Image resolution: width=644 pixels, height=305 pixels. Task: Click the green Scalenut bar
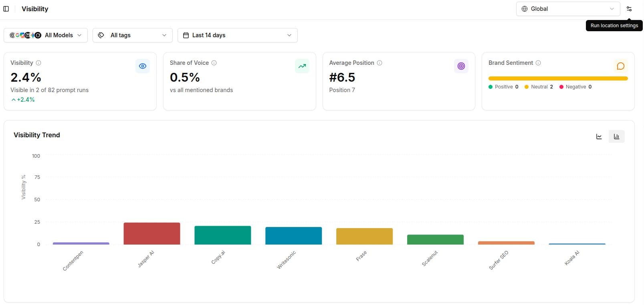tap(436, 239)
